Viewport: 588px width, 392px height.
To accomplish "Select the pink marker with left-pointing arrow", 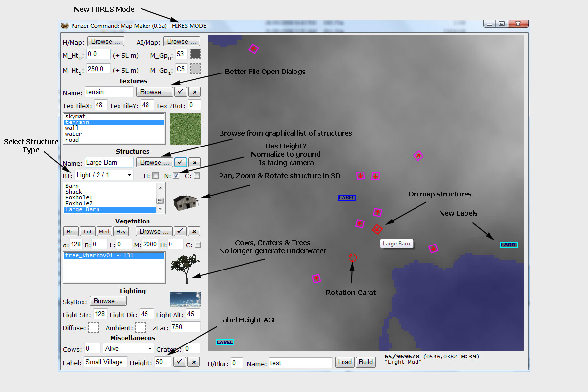I will click(360, 223).
